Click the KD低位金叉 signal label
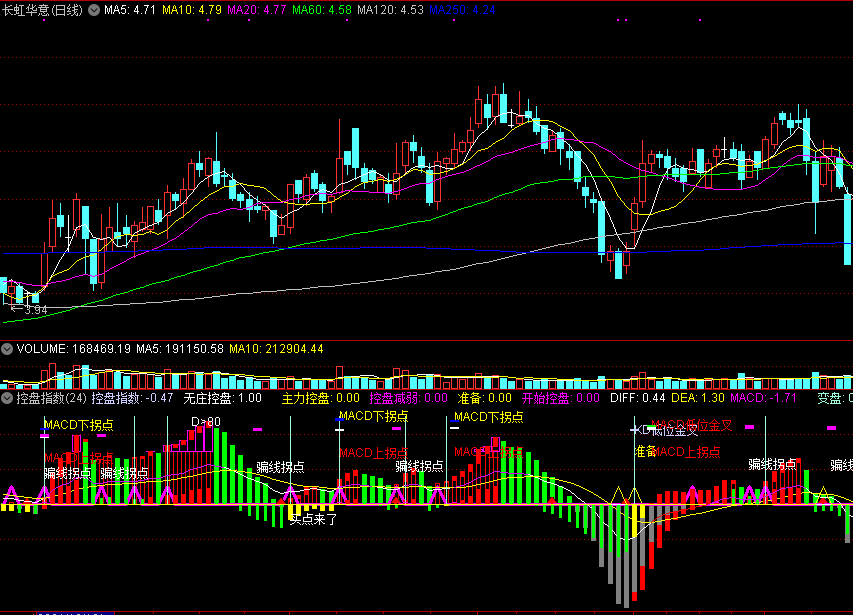Image resolution: width=853 pixels, height=615 pixels. click(666, 431)
